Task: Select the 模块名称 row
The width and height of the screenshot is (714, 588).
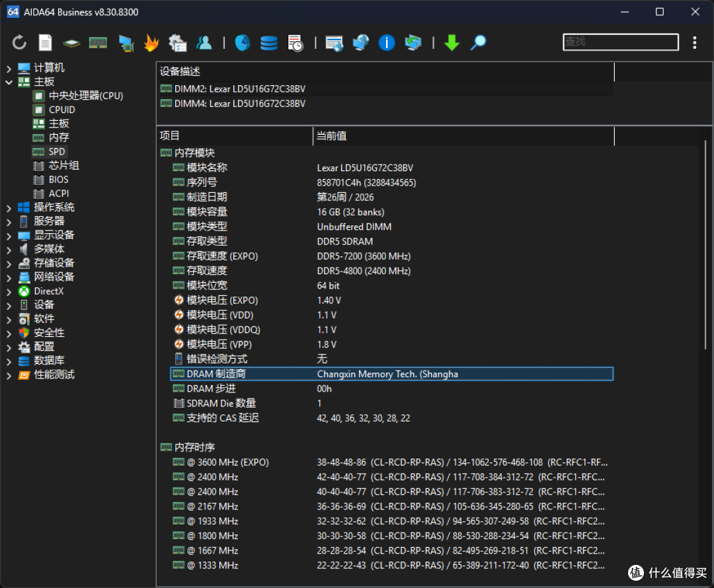Action: [x=391, y=168]
